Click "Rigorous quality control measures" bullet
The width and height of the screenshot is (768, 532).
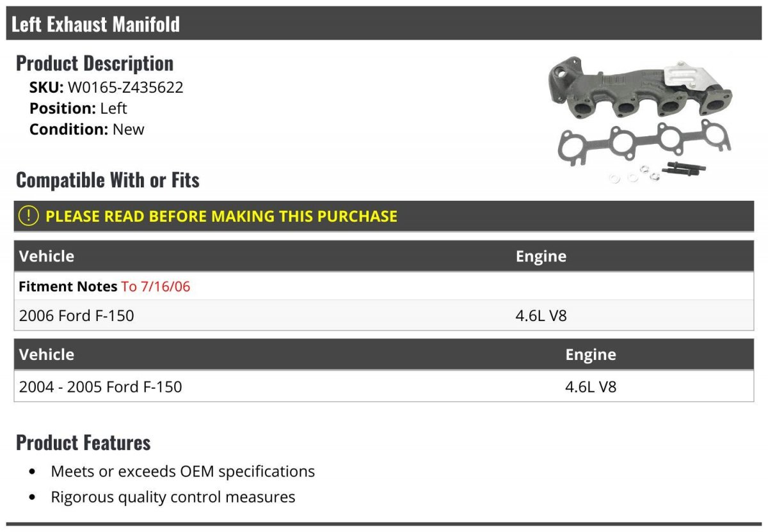click(x=173, y=497)
